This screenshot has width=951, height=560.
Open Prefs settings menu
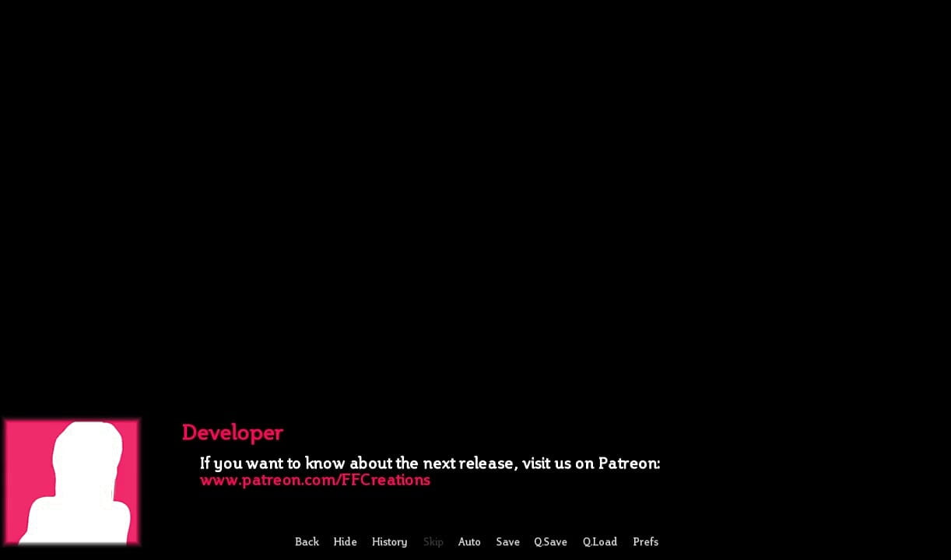[x=645, y=541]
